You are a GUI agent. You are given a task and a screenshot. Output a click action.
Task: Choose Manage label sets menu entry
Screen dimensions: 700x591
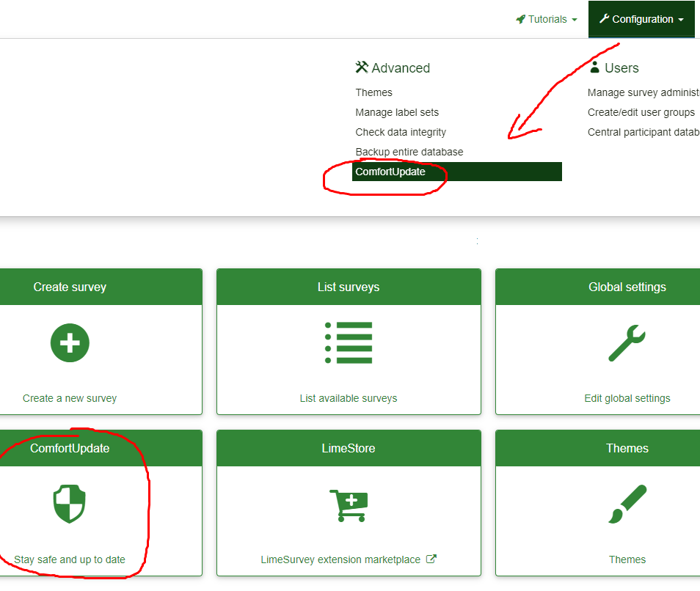point(397,112)
